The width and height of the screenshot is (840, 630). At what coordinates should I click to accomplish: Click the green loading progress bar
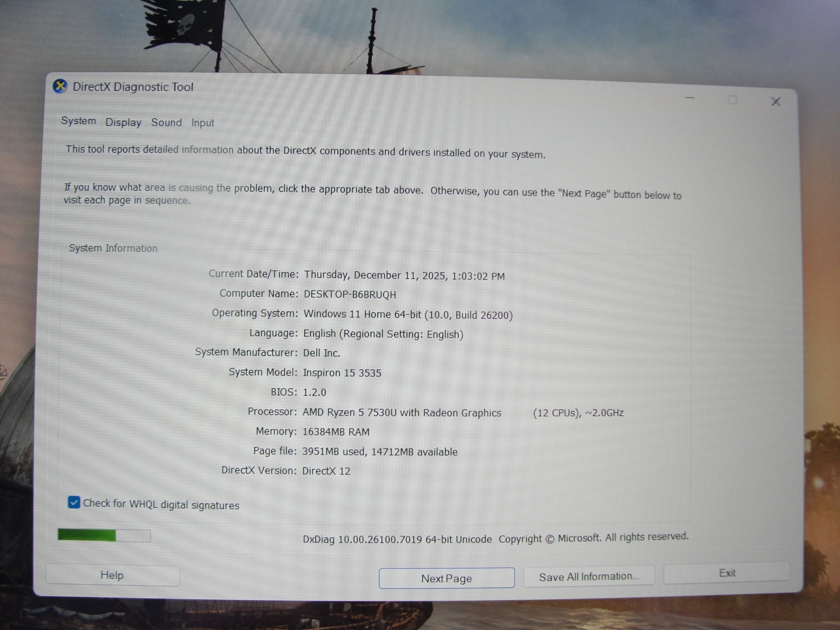(x=104, y=535)
